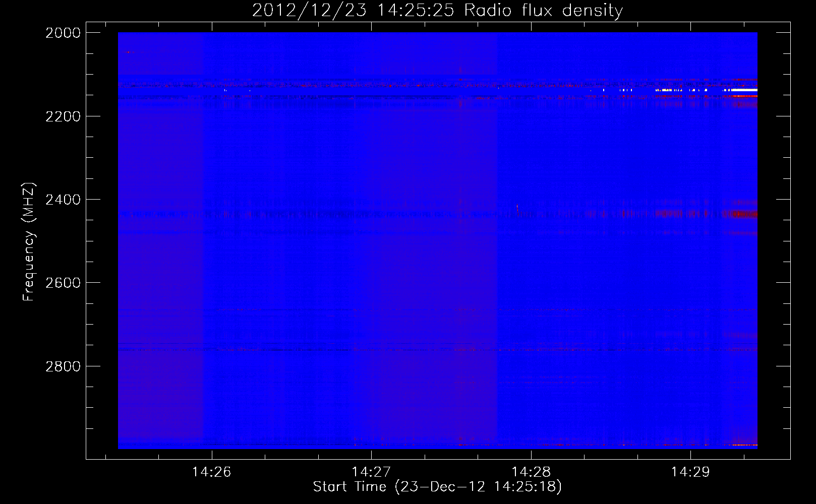Click the '14:27' time axis label
816x504 pixels.
(x=371, y=472)
